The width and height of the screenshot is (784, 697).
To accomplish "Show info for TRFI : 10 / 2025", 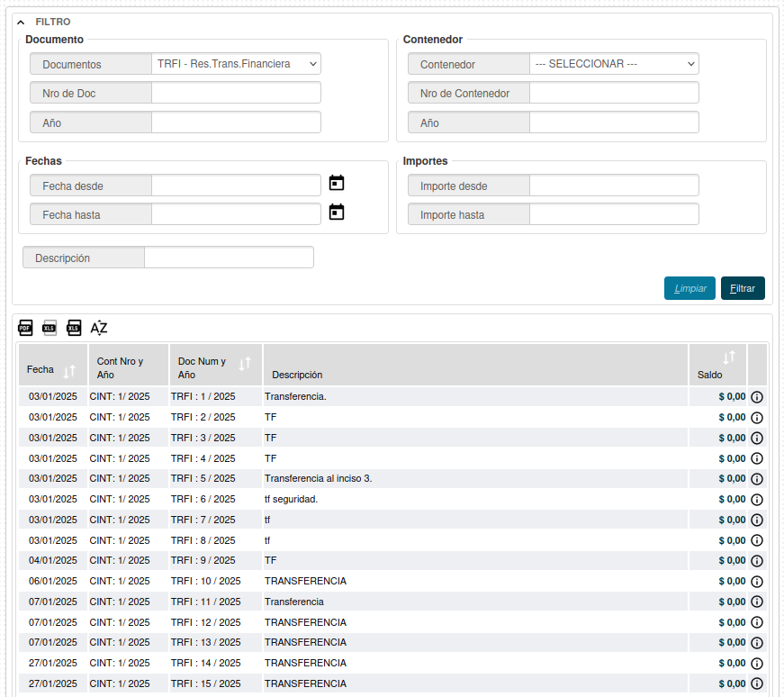I will pos(757,582).
